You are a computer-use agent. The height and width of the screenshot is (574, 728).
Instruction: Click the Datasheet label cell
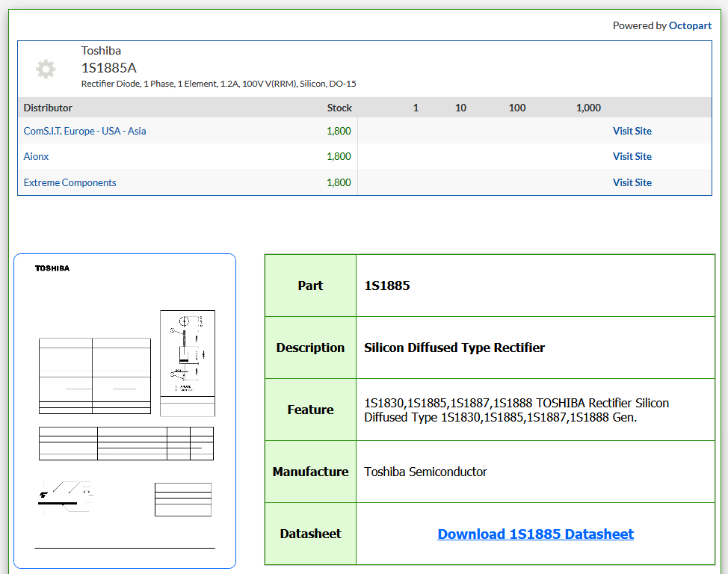coord(311,534)
